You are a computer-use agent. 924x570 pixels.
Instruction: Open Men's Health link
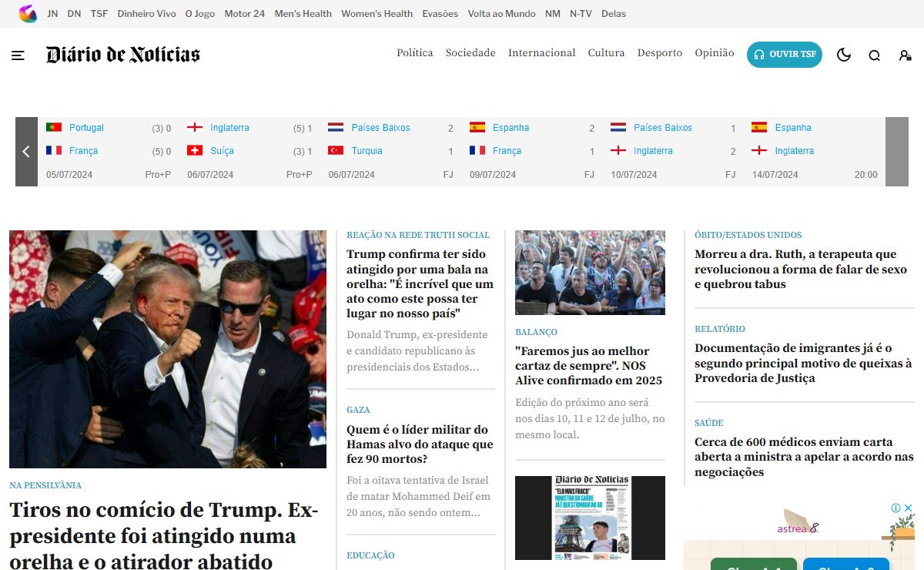(x=303, y=14)
